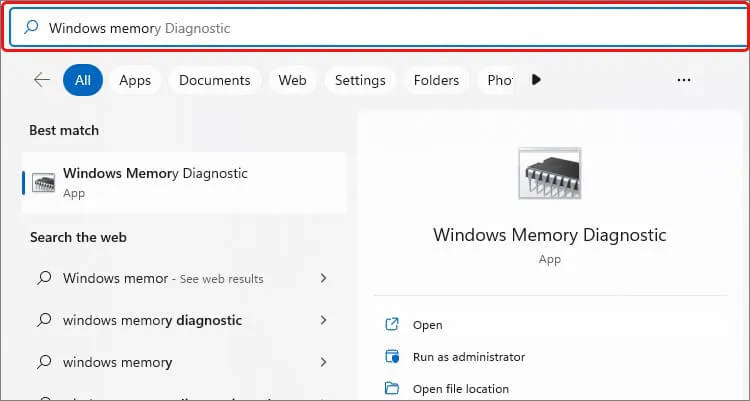Go back using the left arrow icon
The image size is (750, 401).
tap(42, 79)
